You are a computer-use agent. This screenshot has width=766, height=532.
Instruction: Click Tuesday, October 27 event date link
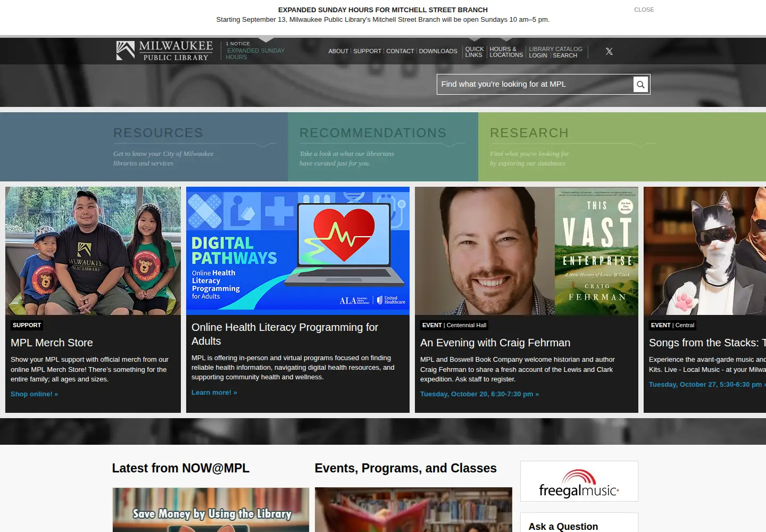707,385
